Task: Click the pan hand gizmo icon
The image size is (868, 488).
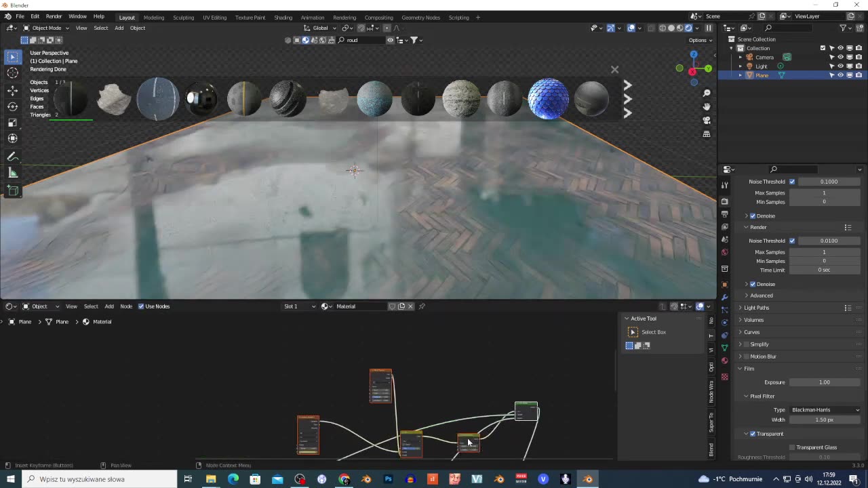Action: pos(707,106)
